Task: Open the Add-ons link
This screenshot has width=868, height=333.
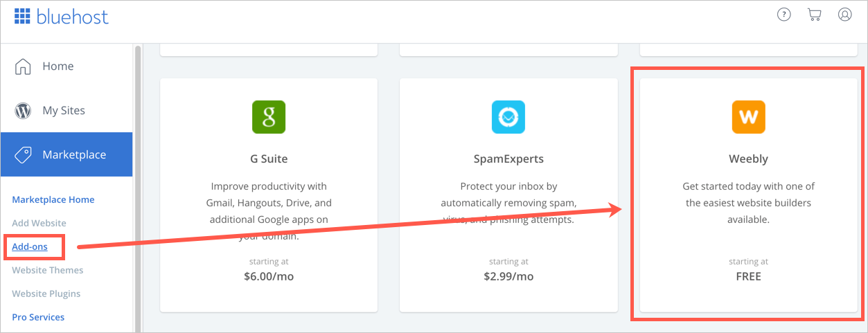Action: click(30, 246)
